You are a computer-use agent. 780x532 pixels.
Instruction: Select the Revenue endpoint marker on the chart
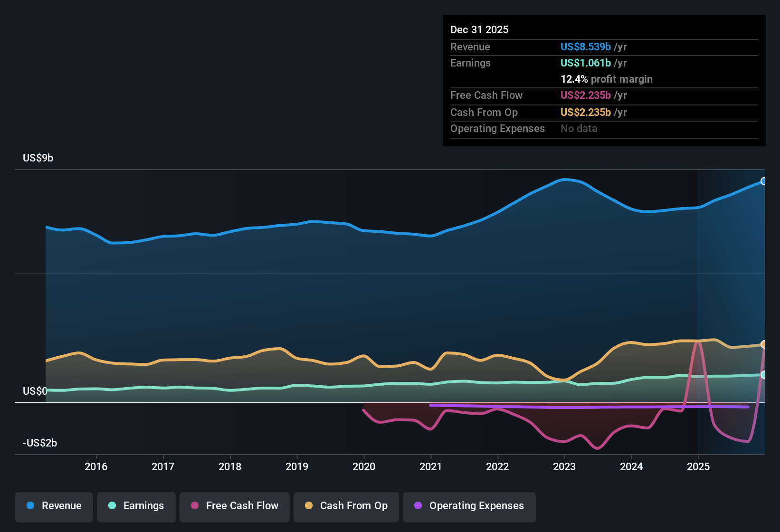pos(763,181)
